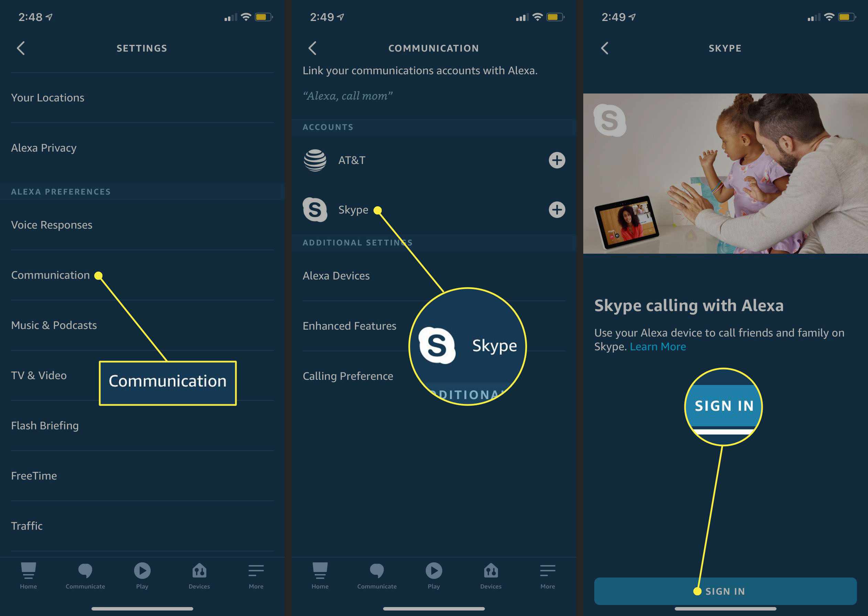Tap the AT&T icon in accounts list
868x616 pixels.
pos(315,159)
